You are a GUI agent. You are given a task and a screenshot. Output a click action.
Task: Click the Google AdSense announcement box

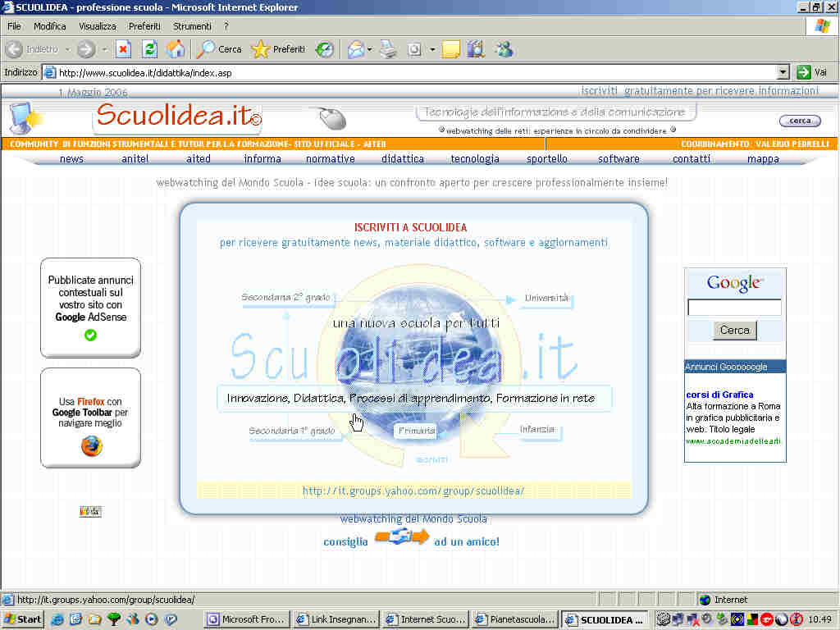(90, 308)
